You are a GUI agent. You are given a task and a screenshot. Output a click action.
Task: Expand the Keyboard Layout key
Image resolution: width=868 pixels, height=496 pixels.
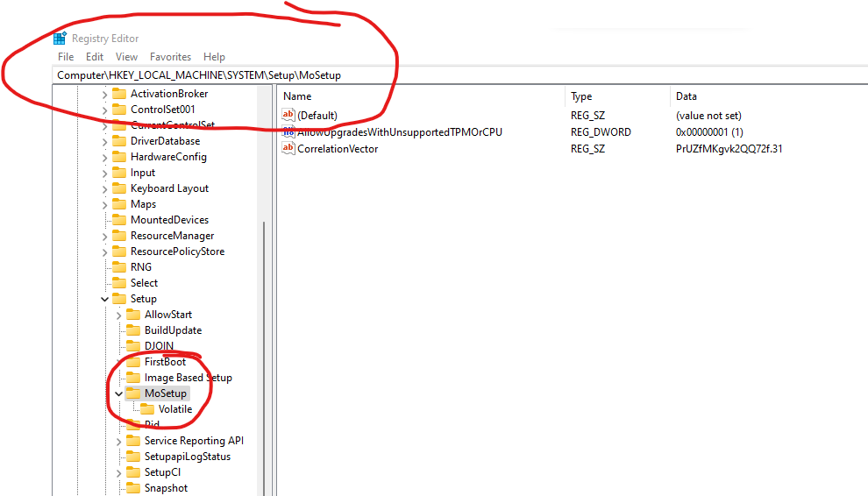104,189
